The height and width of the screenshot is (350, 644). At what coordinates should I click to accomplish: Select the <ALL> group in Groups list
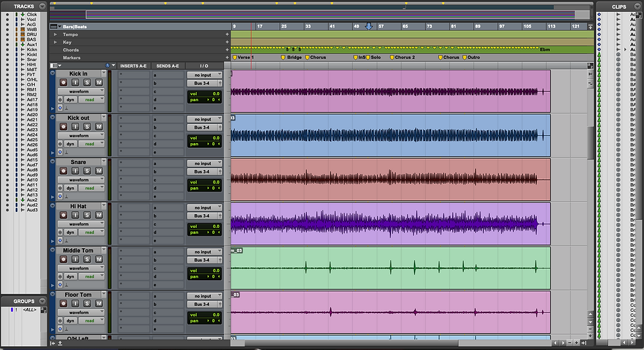(30, 310)
